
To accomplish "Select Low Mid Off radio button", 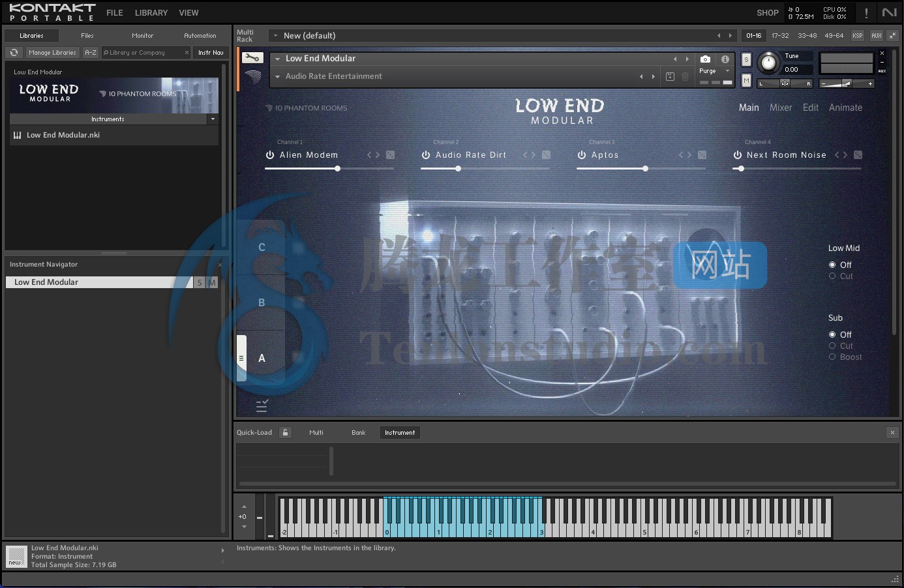I will pos(832,265).
